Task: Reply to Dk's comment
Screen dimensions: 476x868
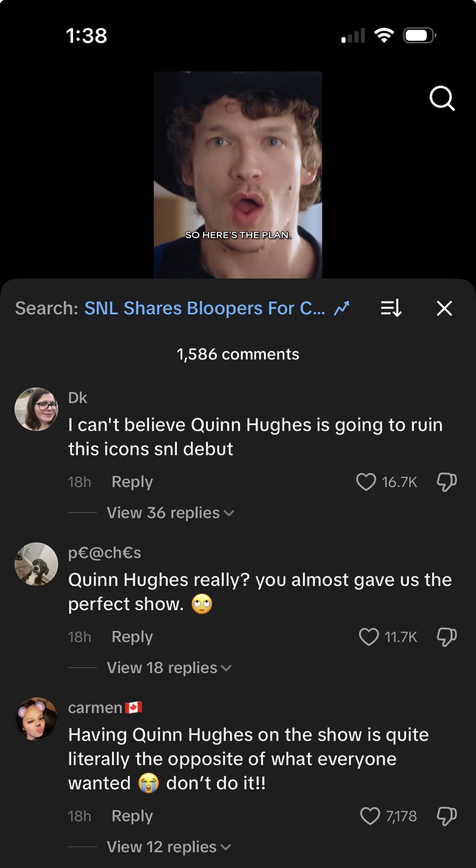Action: [x=132, y=482]
